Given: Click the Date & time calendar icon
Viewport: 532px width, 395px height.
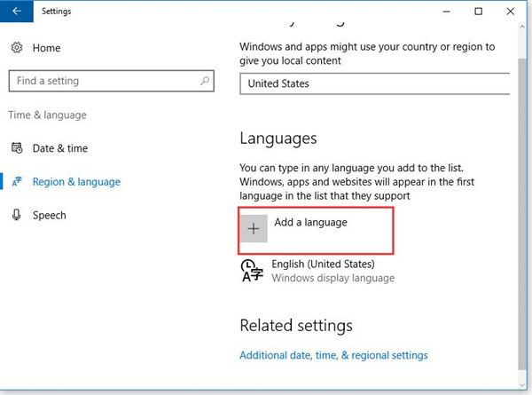Looking at the screenshot, I should (x=17, y=148).
